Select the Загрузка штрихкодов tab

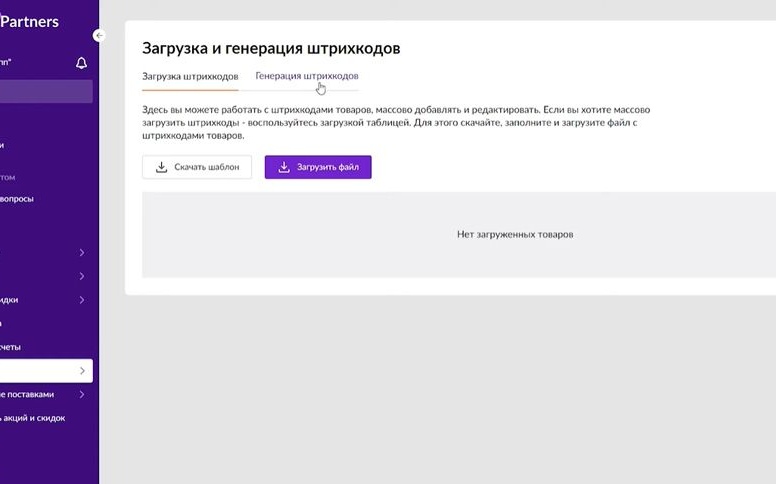tap(190, 76)
